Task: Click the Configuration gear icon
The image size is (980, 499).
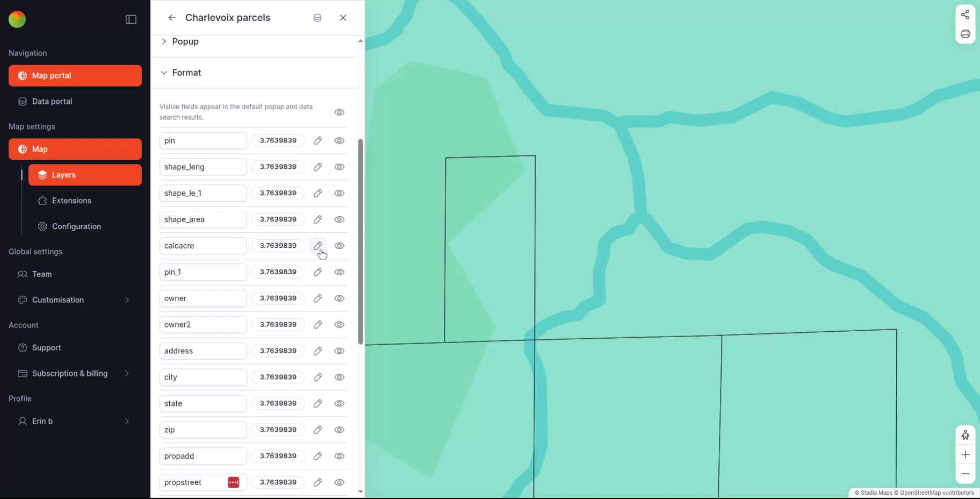Action: coord(42,226)
